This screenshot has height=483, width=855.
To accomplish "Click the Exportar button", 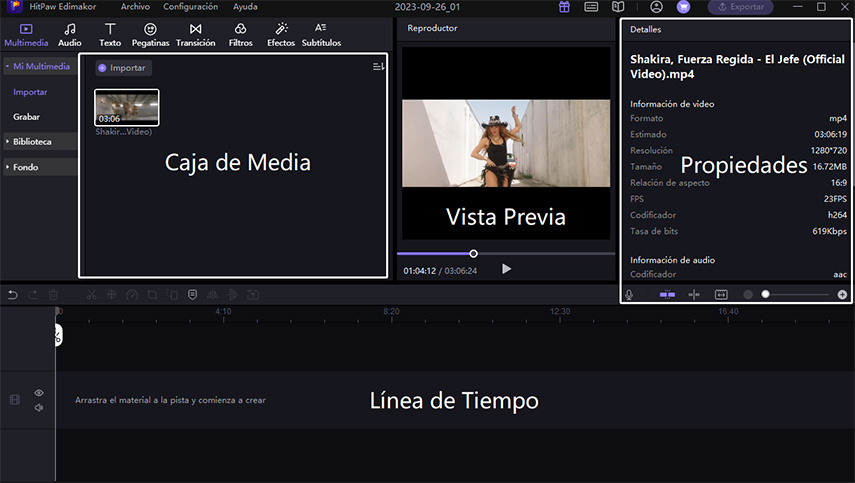I will [x=740, y=7].
